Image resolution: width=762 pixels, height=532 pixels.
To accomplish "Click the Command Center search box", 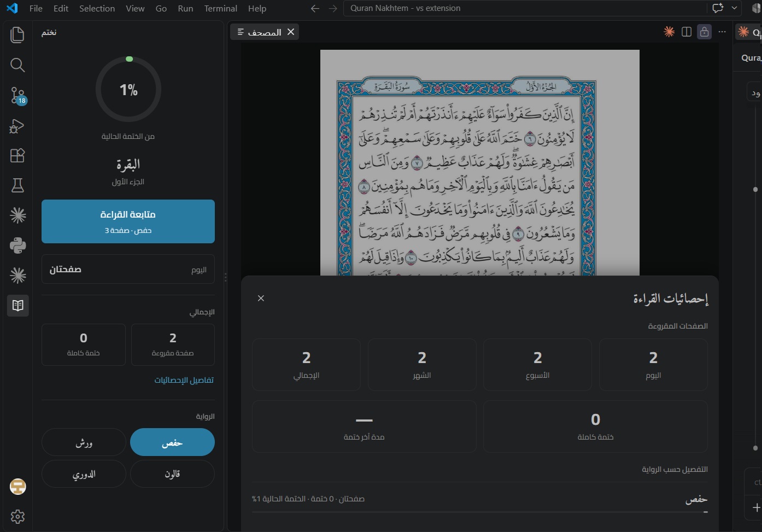I will pos(525,8).
